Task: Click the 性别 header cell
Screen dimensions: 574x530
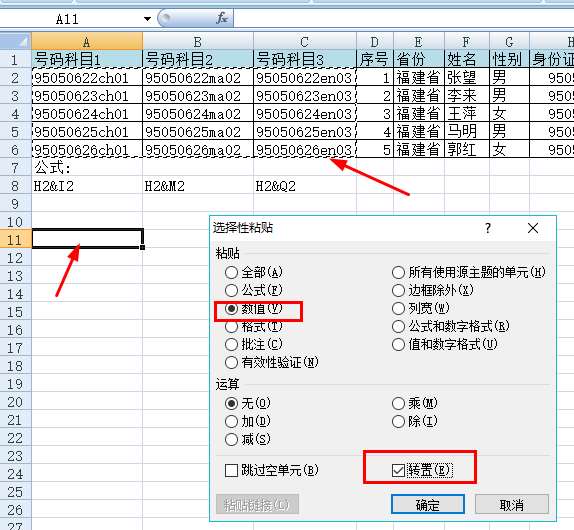Action: (x=509, y=59)
